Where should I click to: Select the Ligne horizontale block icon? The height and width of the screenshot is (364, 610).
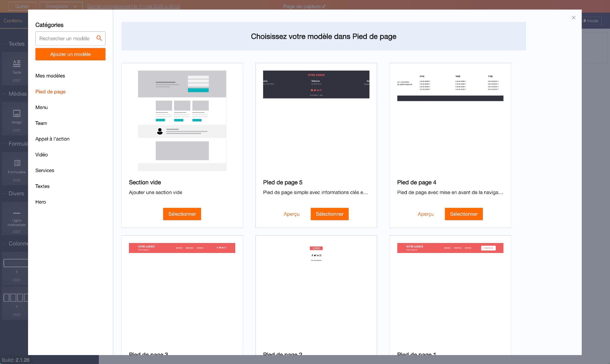pos(17,213)
